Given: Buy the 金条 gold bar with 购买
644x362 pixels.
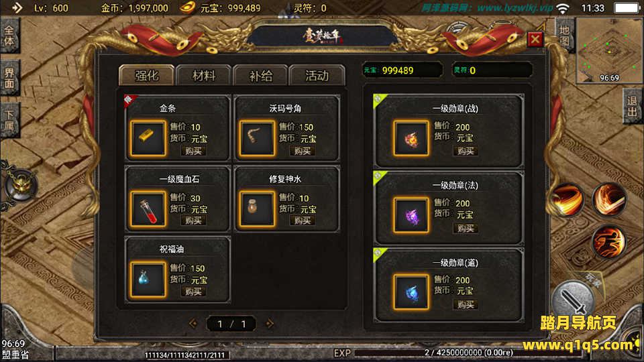Looking at the screenshot, I should [193, 151].
